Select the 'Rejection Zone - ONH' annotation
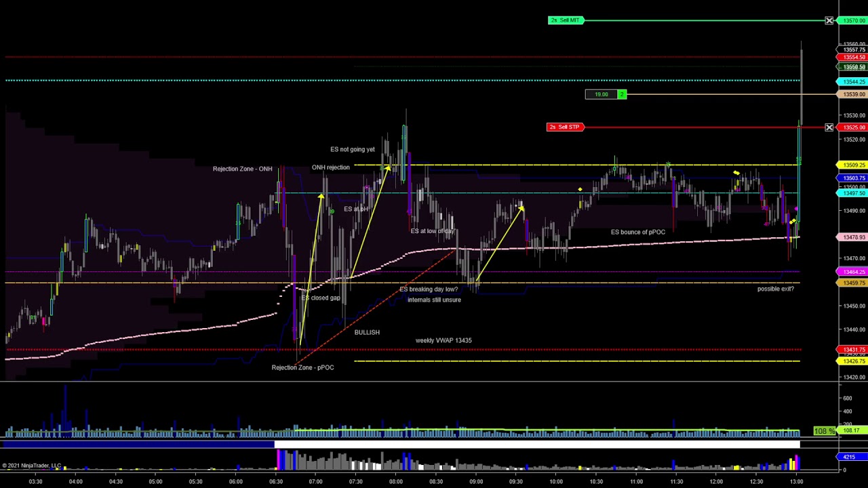 [242, 169]
